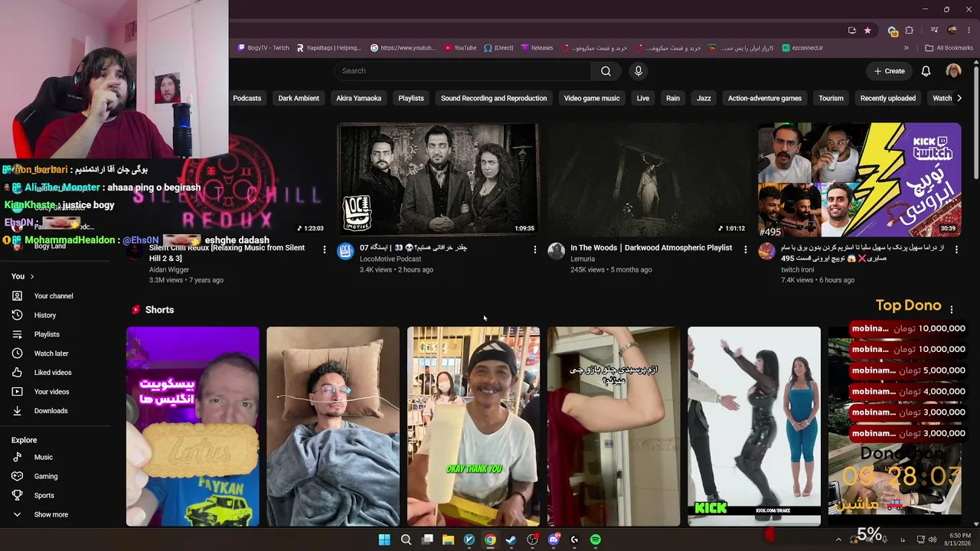Play the Lotus biscuit short
The height and width of the screenshot is (551, 980).
193,426
